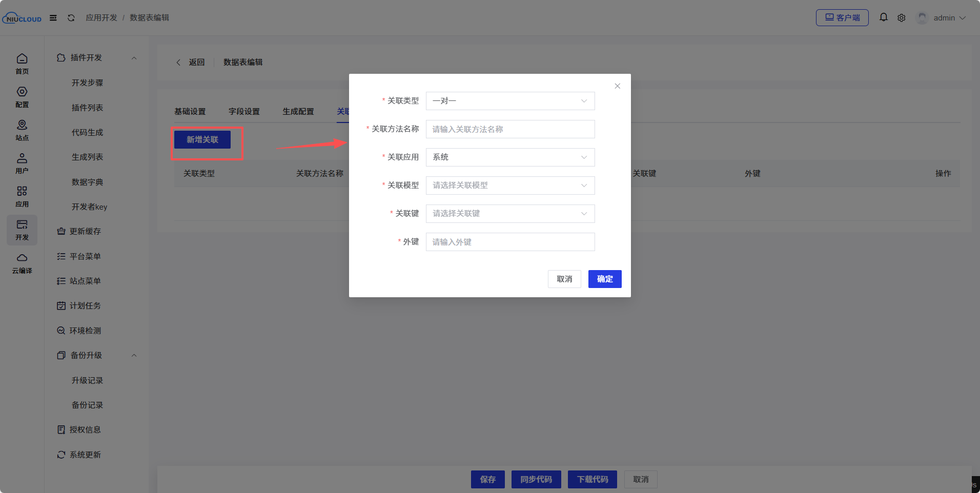This screenshot has height=493, width=980.
Task: Select 用户 user icon in sidebar
Action: coord(22,163)
